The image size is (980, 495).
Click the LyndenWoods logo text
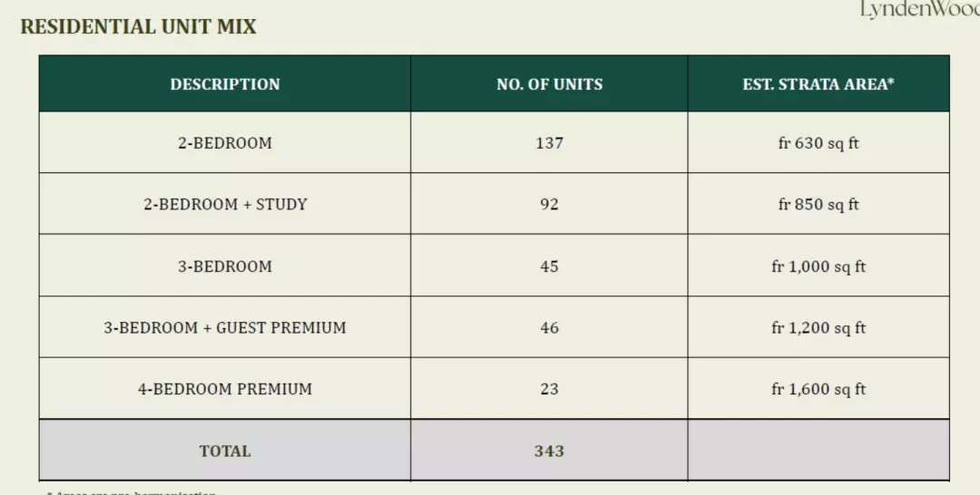point(920,10)
